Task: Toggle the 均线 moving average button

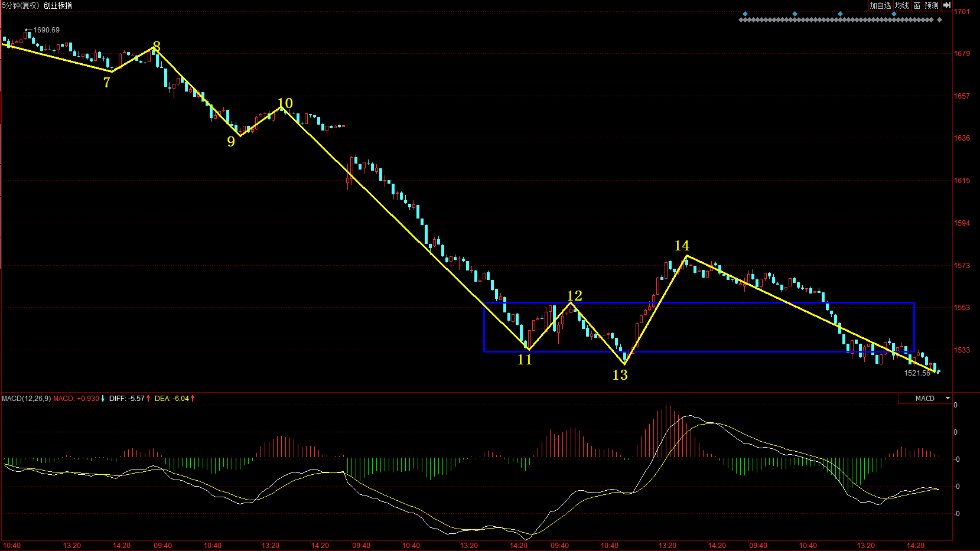Action: pyautogui.click(x=902, y=5)
